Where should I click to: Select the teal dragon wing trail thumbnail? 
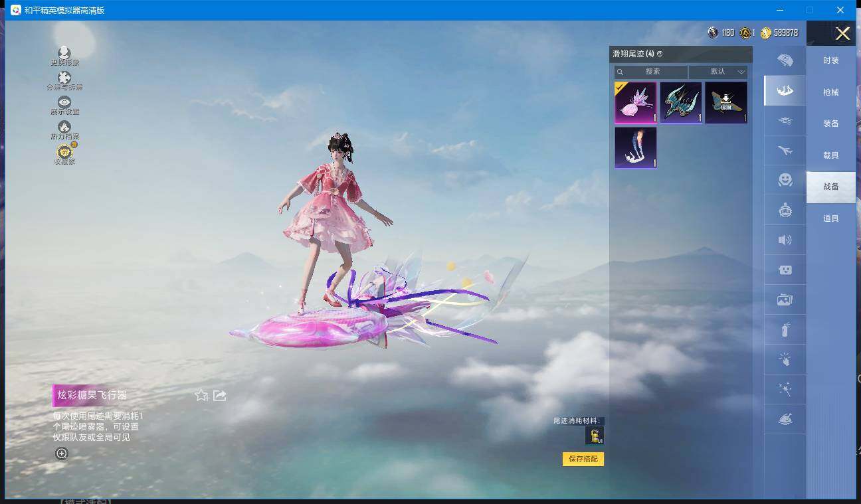(681, 103)
